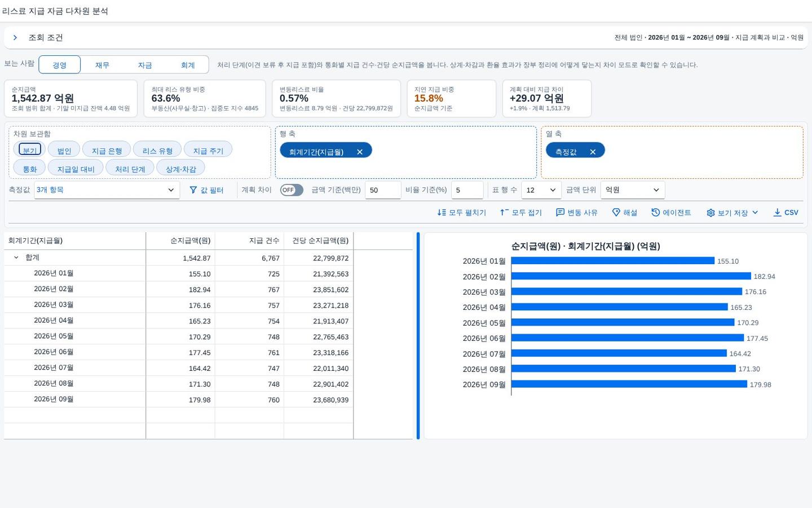Select the 상계·차감 dimension chip
Image resolution: width=812 pixels, height=508 pixels.
pos(180,168)
